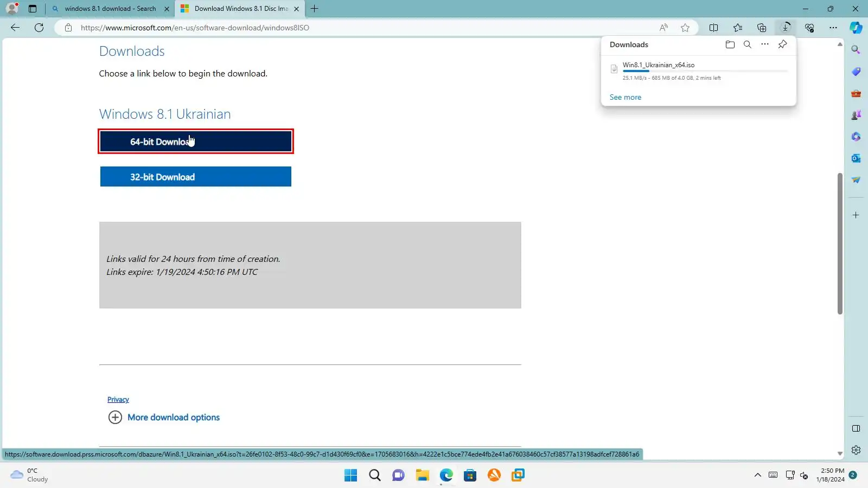Search downloads with magnifier icon

tap(748, 44)
